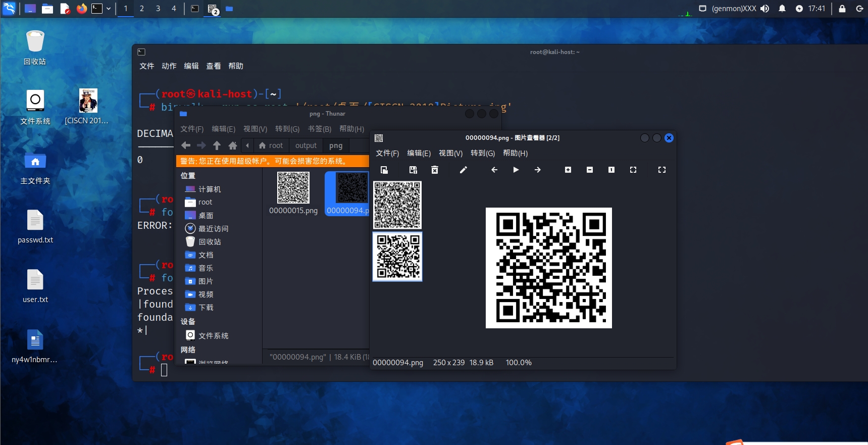
Task: Open 转到(G) menu in image viewer
Action: coord(483,153)
